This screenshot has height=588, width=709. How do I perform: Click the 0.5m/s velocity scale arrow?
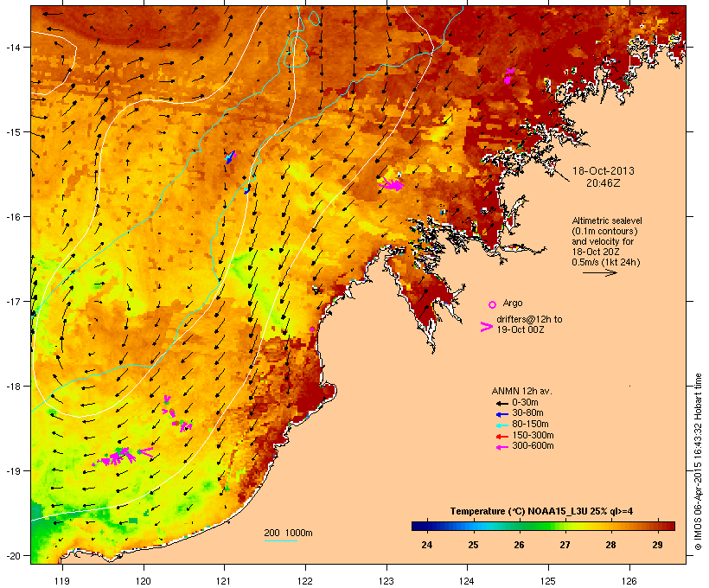(x=599, y=272)
